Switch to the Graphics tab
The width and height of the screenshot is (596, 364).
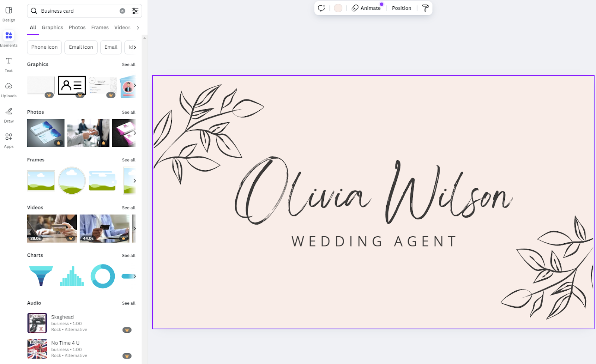pos(52,27)
